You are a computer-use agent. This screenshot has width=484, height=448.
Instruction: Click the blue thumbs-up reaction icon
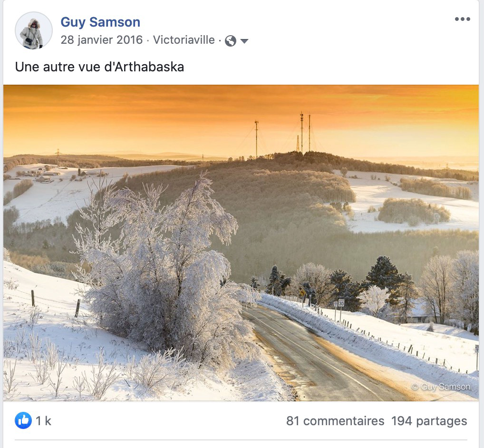click(23, 420)
